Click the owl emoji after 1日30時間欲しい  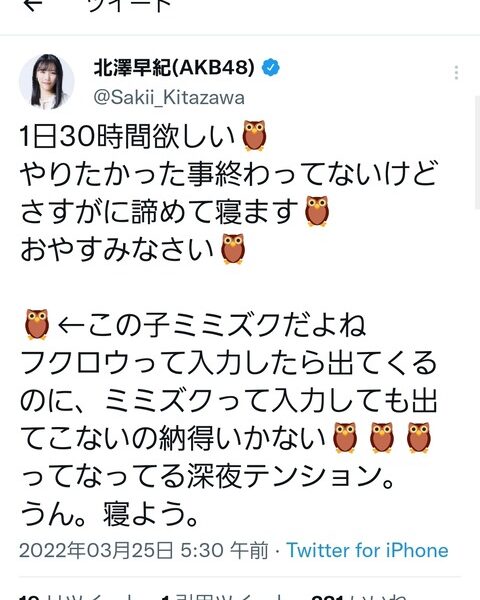[x=255, y=135]
